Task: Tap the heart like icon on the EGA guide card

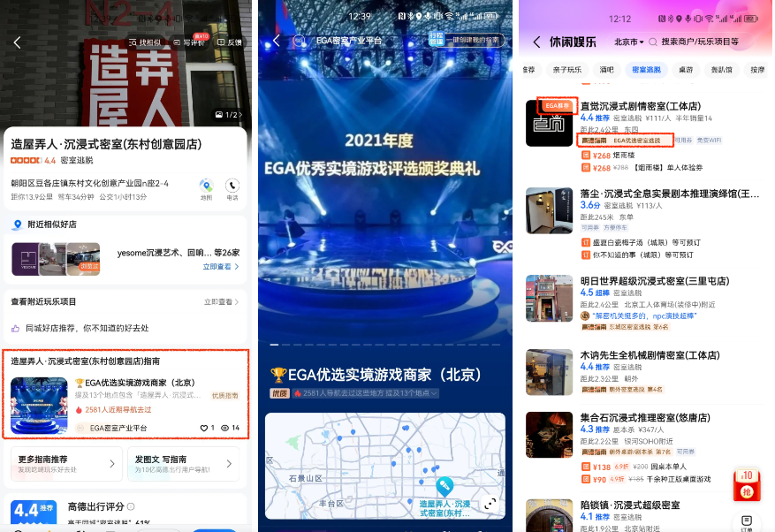Action: 203,428
